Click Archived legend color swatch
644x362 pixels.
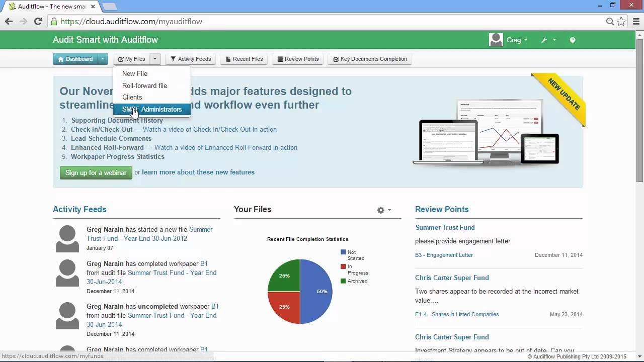(x=343, y=281)
